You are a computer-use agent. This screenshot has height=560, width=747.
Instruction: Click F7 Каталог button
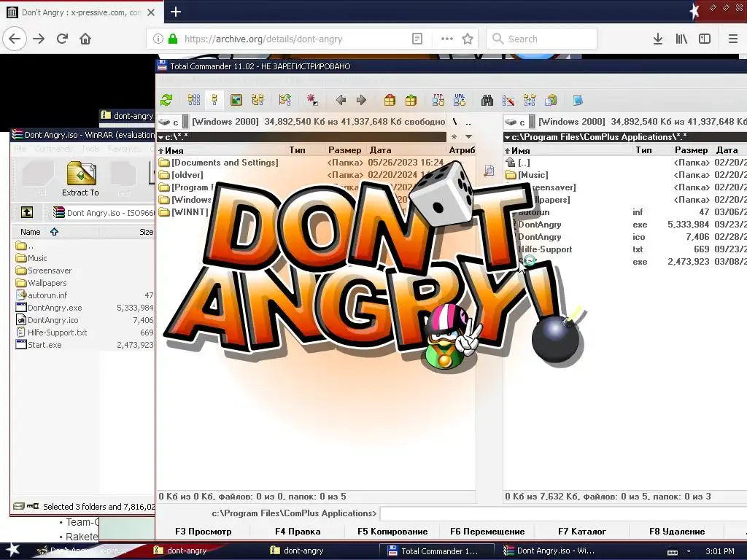582,532
